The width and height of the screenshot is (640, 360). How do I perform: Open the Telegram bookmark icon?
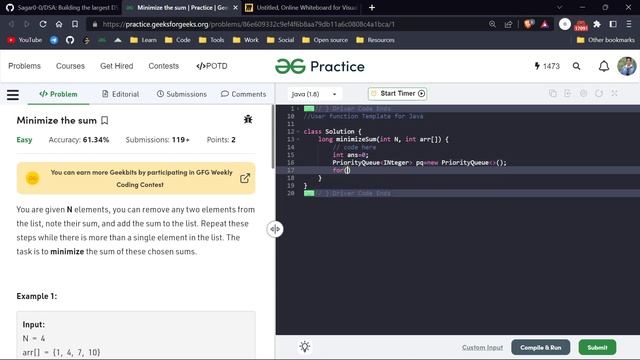[54, 40]
